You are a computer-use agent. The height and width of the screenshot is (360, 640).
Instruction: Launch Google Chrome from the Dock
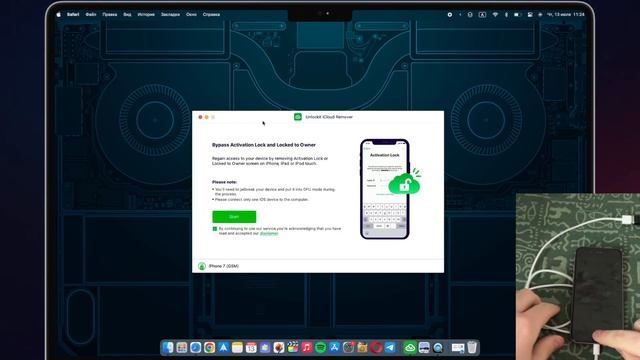tap(209, 348)
